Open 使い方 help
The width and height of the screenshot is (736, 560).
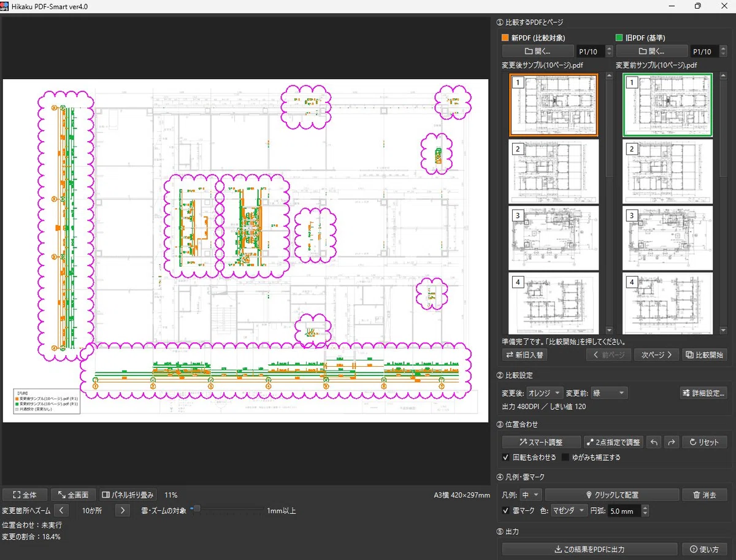pos(705,549)
